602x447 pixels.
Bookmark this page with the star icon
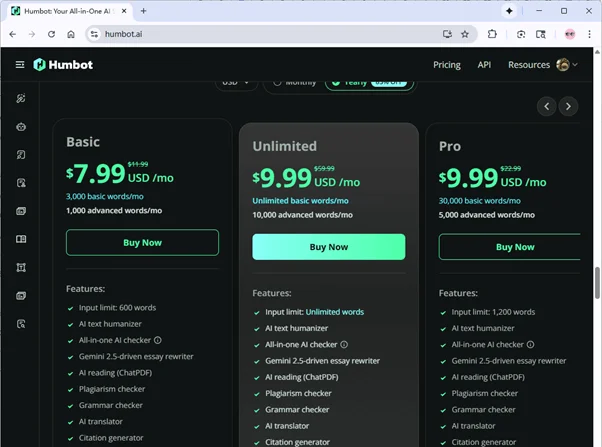pyautogui.click(x=465, y=34)
